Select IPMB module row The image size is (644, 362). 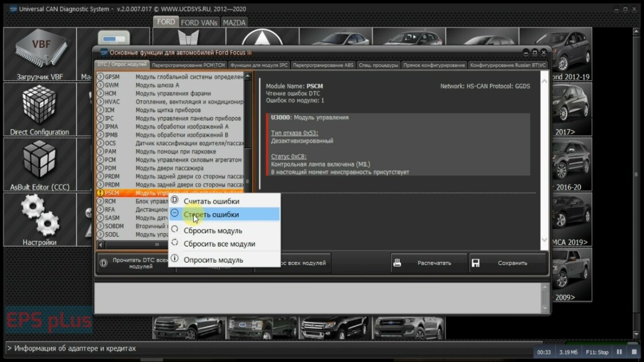170,134
